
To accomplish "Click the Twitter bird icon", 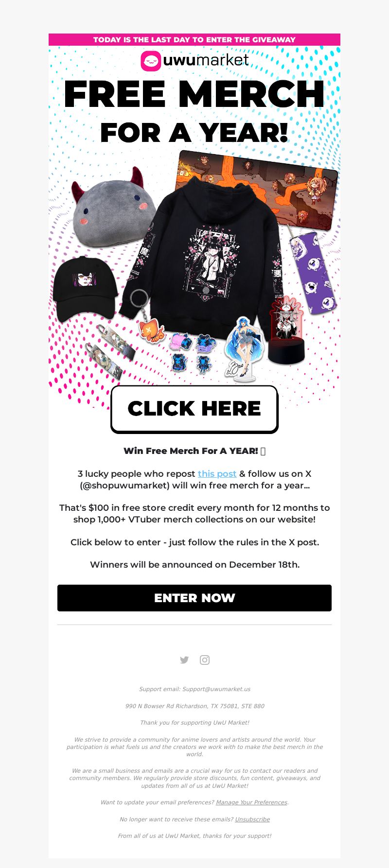I will point(184,660).
